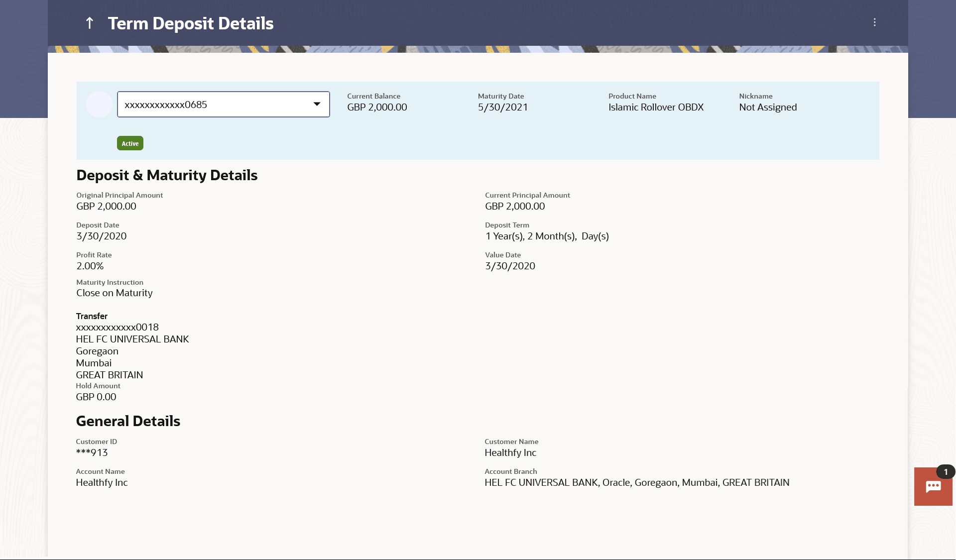Expand the account dropdown arrow
This screenshot has height=560, width=956.
pyautogui.click(x=317, y=104)
